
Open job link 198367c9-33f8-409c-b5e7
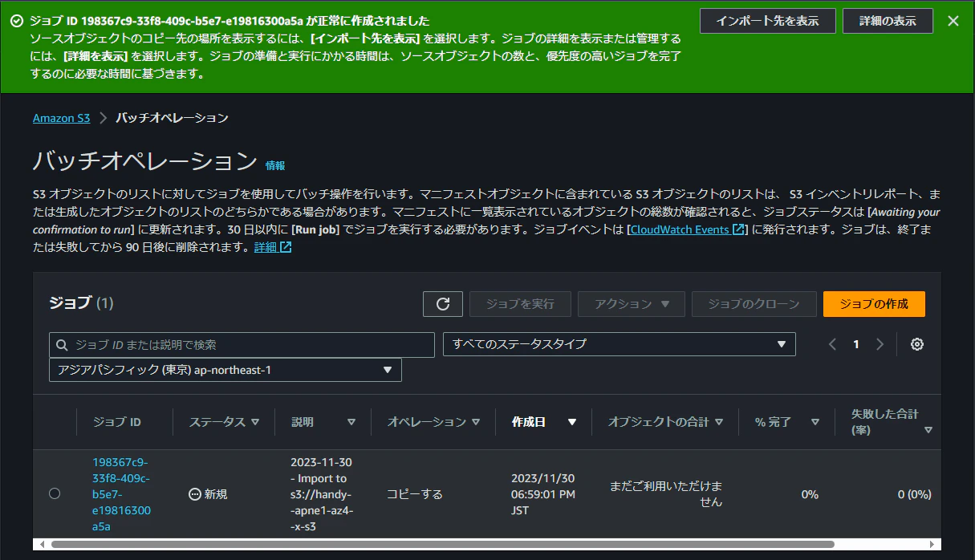tap(121, 494)
